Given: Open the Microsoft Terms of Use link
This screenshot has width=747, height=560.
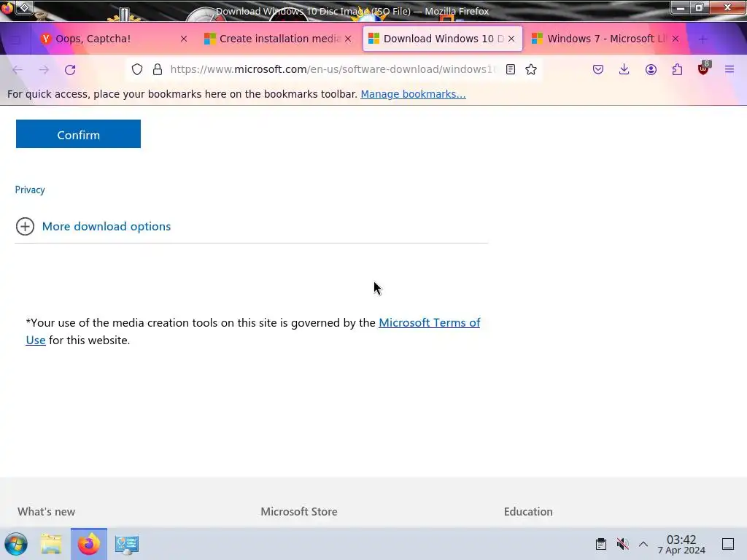Looking at the screenshot, I should coord(429,322).
